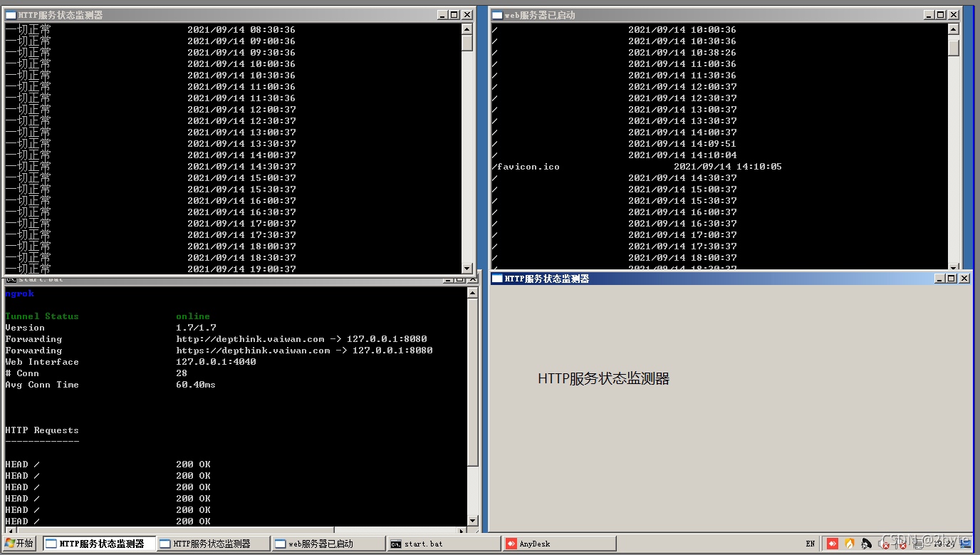Click Version value 1.7/1.7
Screen dimensions: 980x555
click(x=196, y=328)
